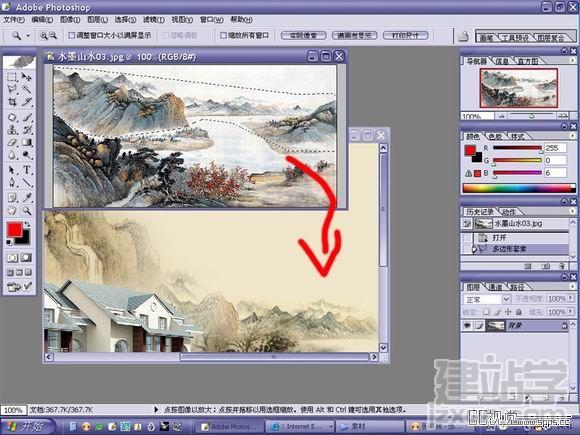Image resolution: width=580 pixels, height=435 pixels.
Task: Expand the layer opacity arrow
Action: [571, 298]
